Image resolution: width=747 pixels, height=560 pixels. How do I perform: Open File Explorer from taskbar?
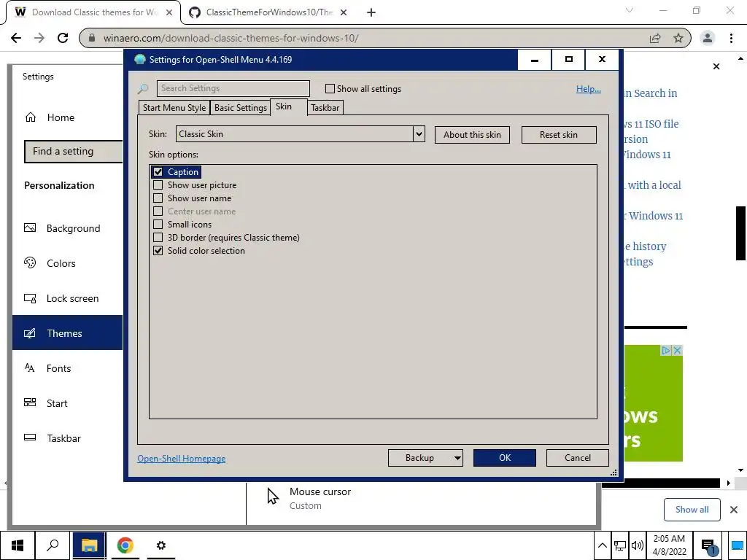click(x=89, y=545)
